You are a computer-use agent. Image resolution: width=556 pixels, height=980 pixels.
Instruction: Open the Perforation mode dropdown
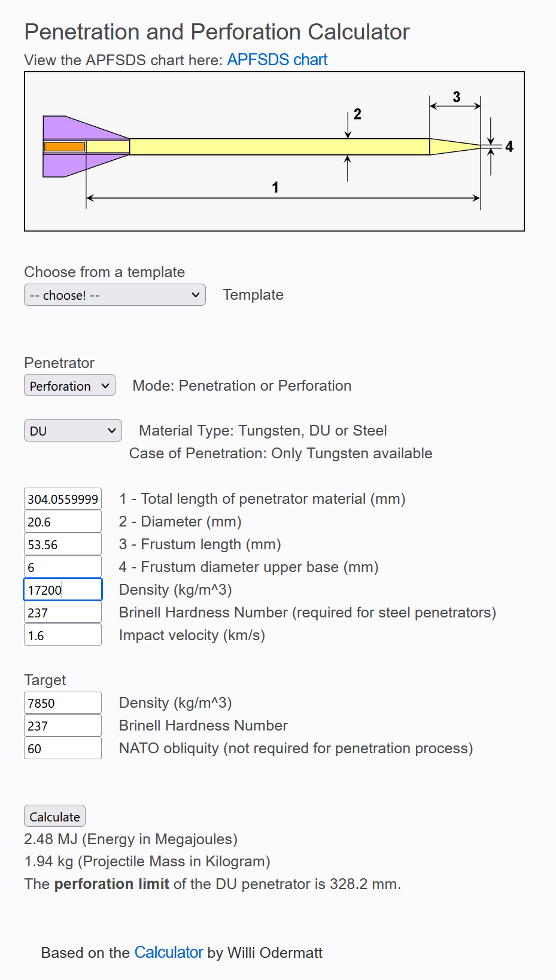(x=69, y=386)
